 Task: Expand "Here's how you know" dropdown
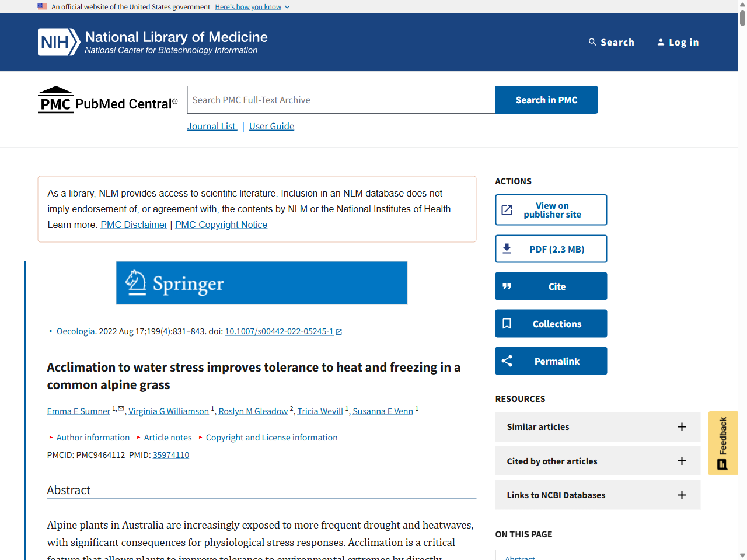point(252,7)
